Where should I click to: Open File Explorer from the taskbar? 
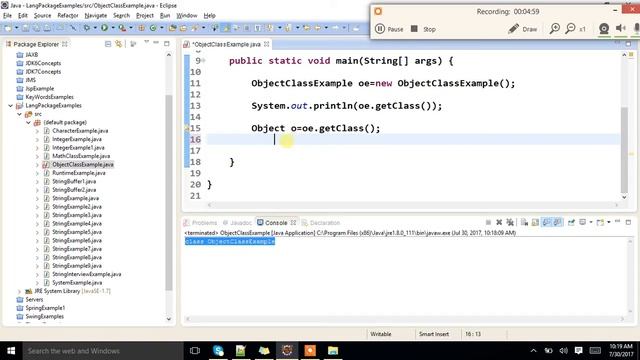pos(333,351)
